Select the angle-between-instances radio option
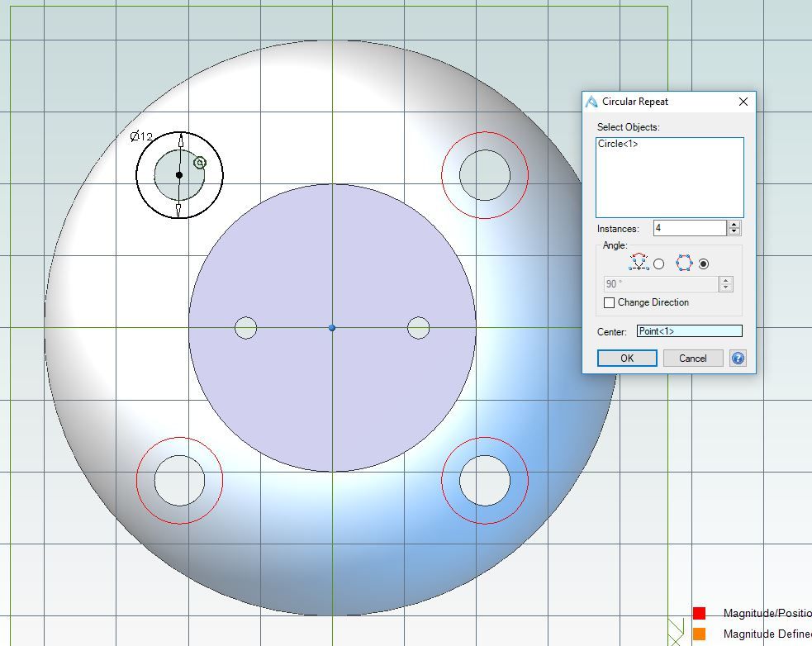Screen dimensions: 812x646 tap(658, 264)
